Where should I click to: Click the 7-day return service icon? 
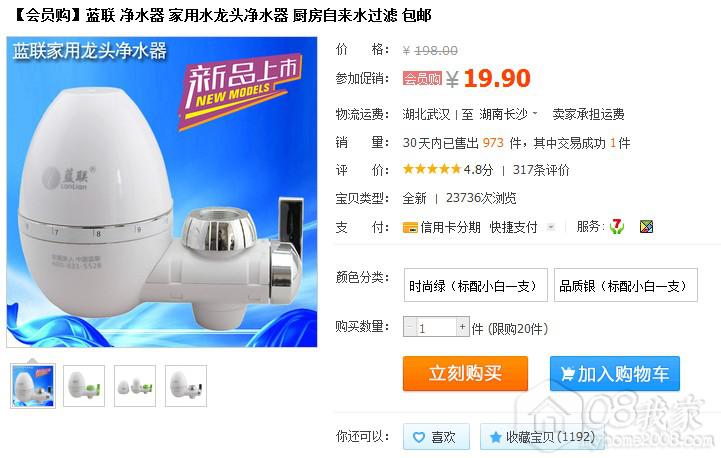[x=617, y=226]
